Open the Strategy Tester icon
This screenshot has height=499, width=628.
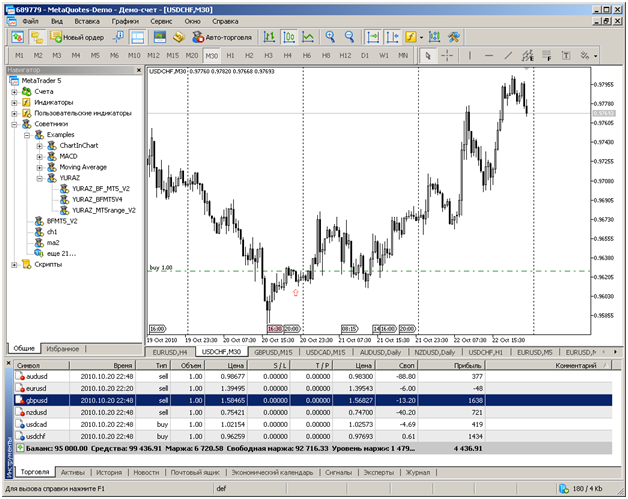[160, 37]
